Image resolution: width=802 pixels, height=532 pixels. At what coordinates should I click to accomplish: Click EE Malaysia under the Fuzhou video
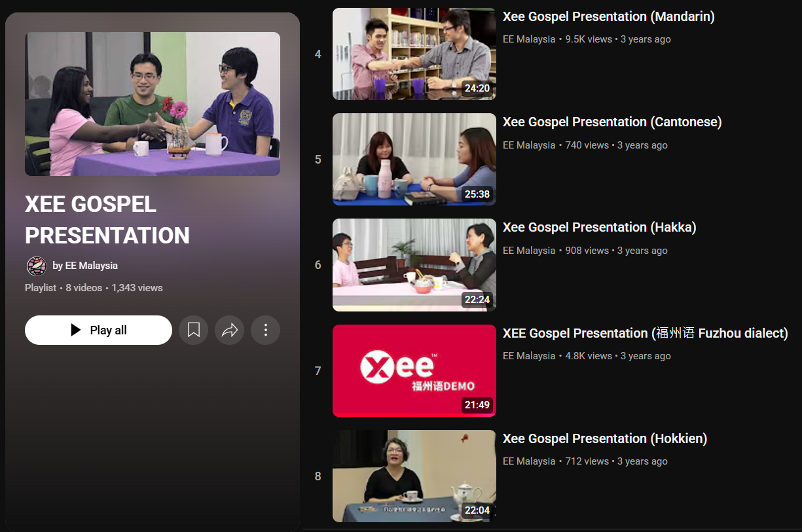529,356
